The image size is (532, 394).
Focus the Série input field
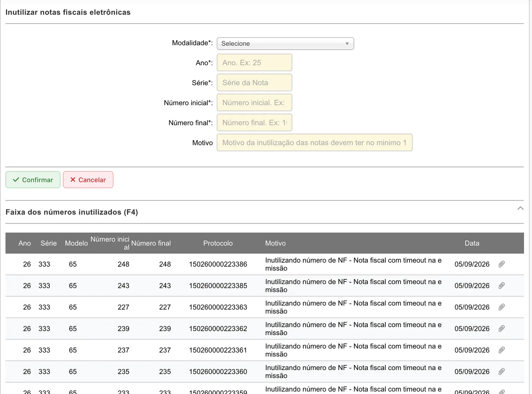point(254,82)
